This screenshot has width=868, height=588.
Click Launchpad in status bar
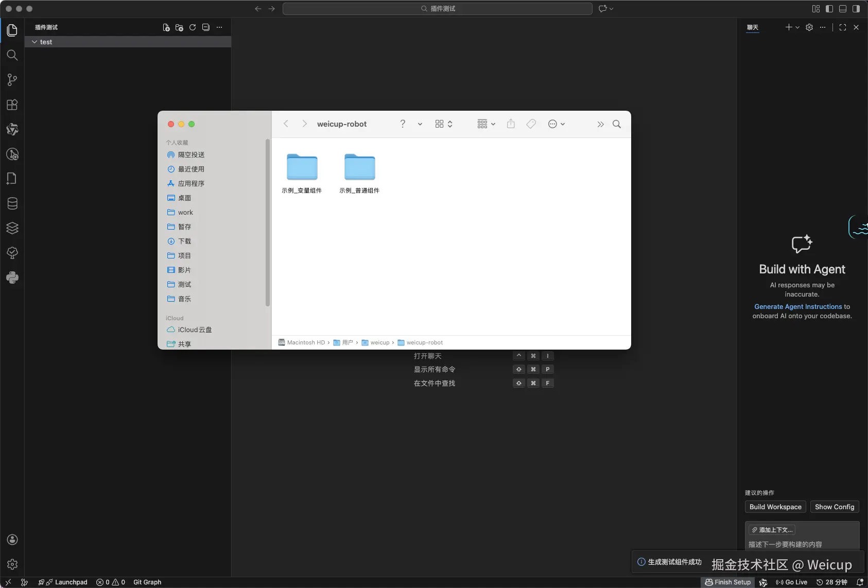coord(63,582)
